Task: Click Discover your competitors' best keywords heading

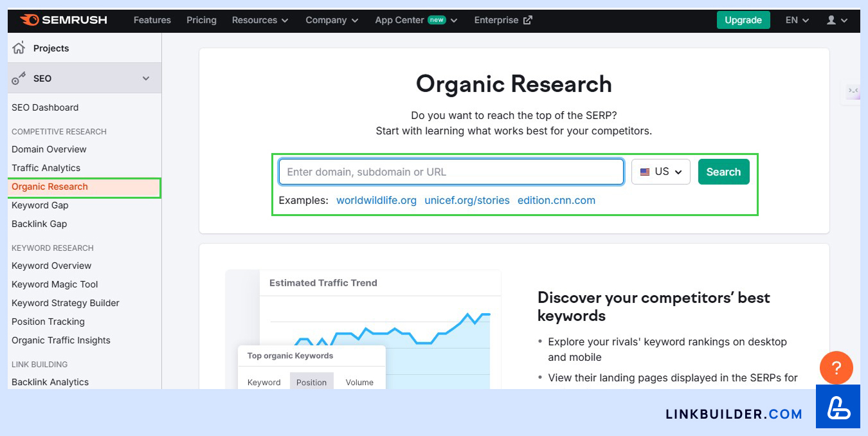Action: coord(654,307)
